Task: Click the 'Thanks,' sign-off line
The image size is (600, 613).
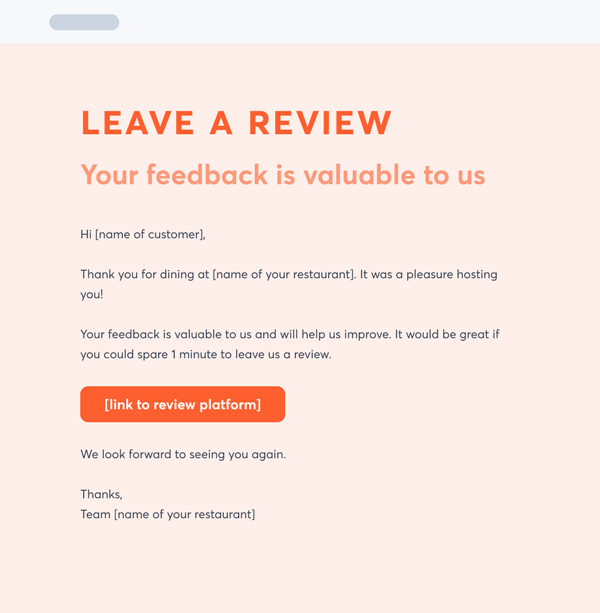Action: [x=101, y=494]
